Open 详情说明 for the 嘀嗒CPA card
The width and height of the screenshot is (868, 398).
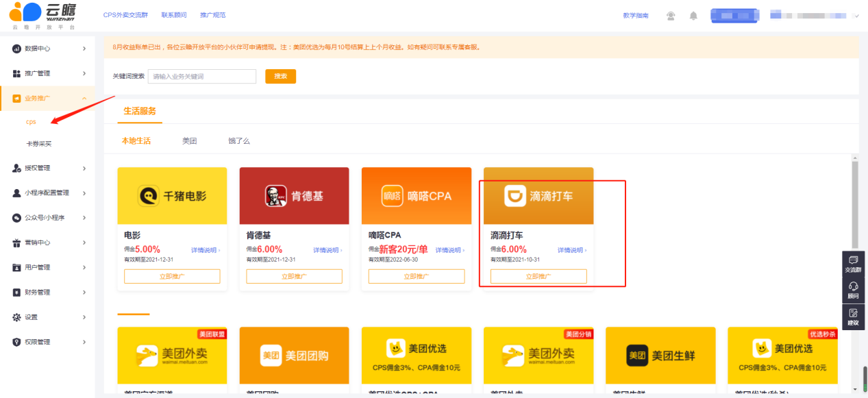coord(450,250)
